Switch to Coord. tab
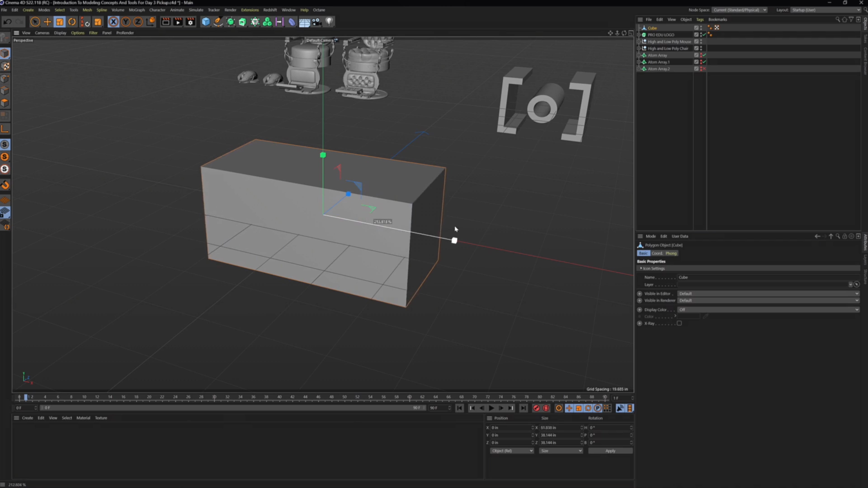 [657, 253]
